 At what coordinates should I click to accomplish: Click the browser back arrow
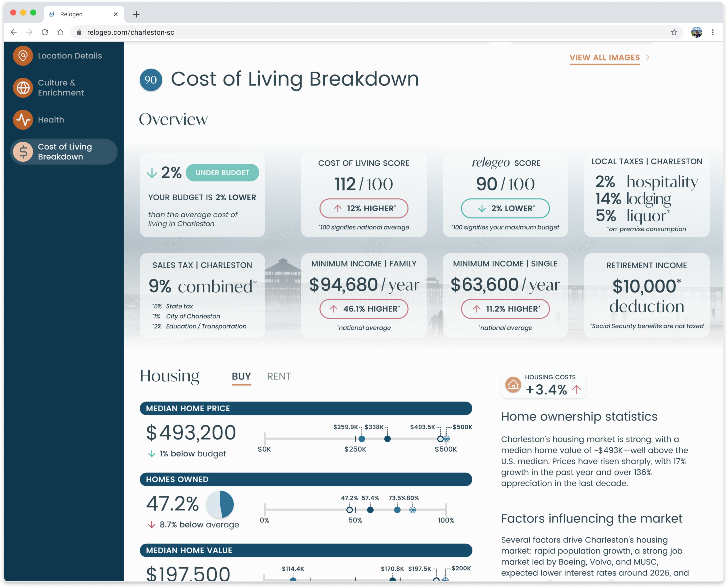[x=14, y=32]
